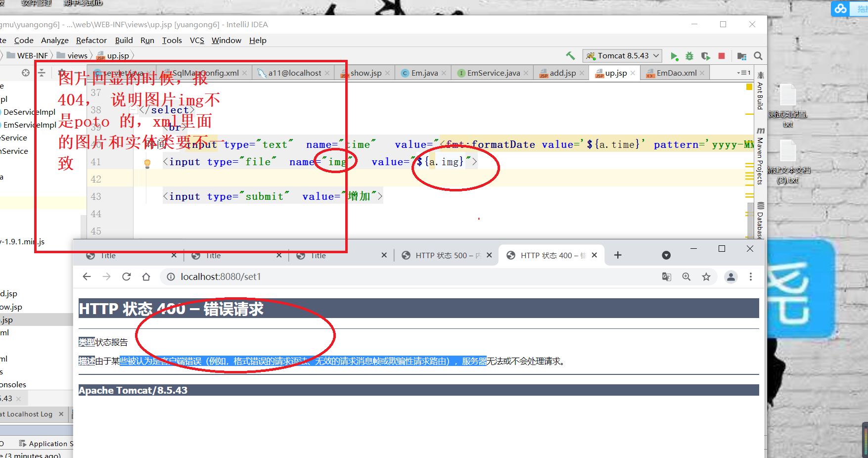This screenshot has width=868, height=458.
Task: Open the Window menu
Action: (227, 41)
